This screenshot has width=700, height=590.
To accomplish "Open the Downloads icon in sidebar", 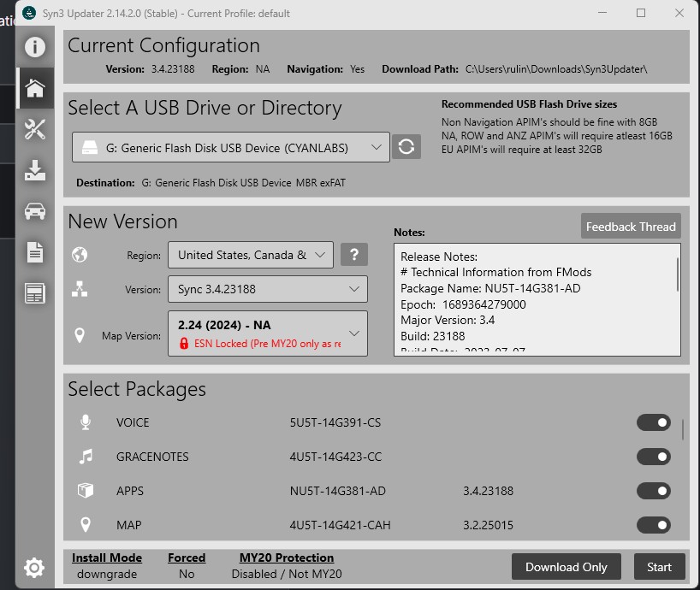I will [x=34, y=170].
